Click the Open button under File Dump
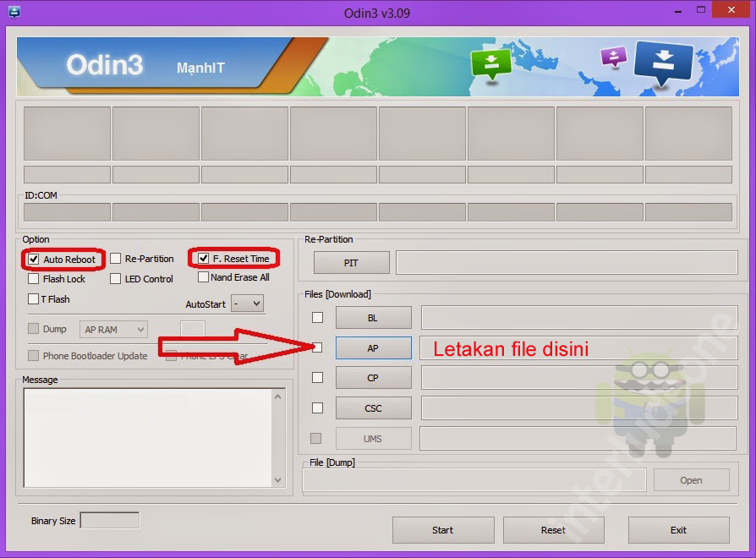The height and width of the screenshot is (558, 756). pyautogui.click(x=691, y=479)
